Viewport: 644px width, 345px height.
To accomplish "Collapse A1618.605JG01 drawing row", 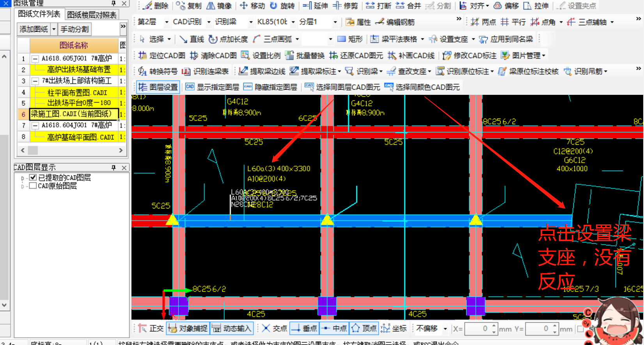I will coord(35,59).
